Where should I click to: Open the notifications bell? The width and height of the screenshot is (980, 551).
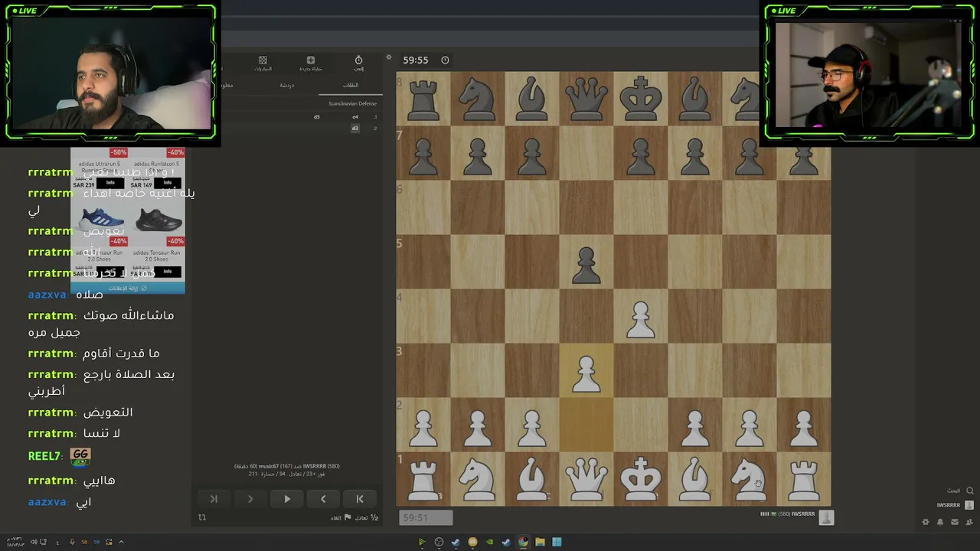(940, 522)
